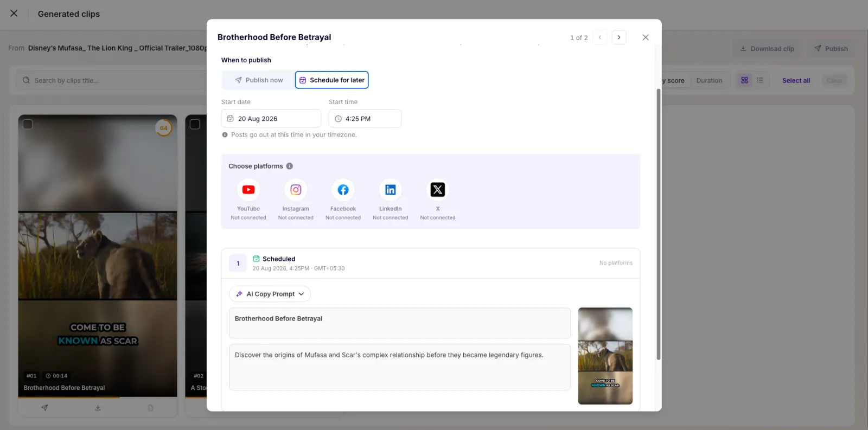Choose the Publish now option
This screenshot has width=868, height=430.
(x=259, y=80)
